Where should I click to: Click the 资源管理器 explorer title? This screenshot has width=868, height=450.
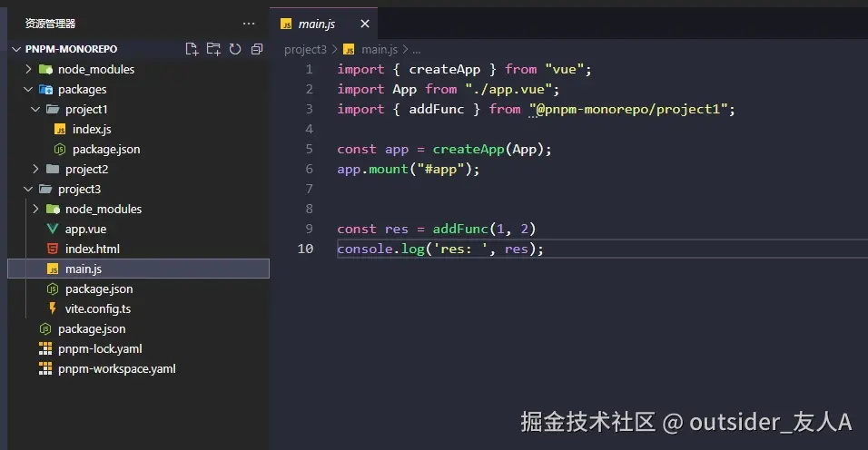[50, 24]
